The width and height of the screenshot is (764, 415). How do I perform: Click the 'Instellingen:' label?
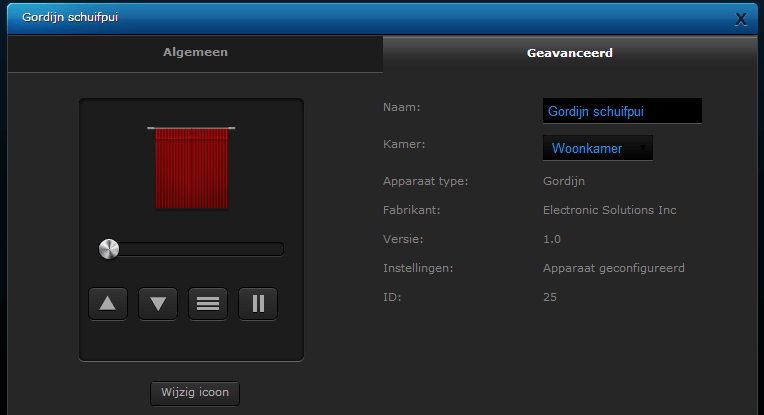click(x=418, y=268)
